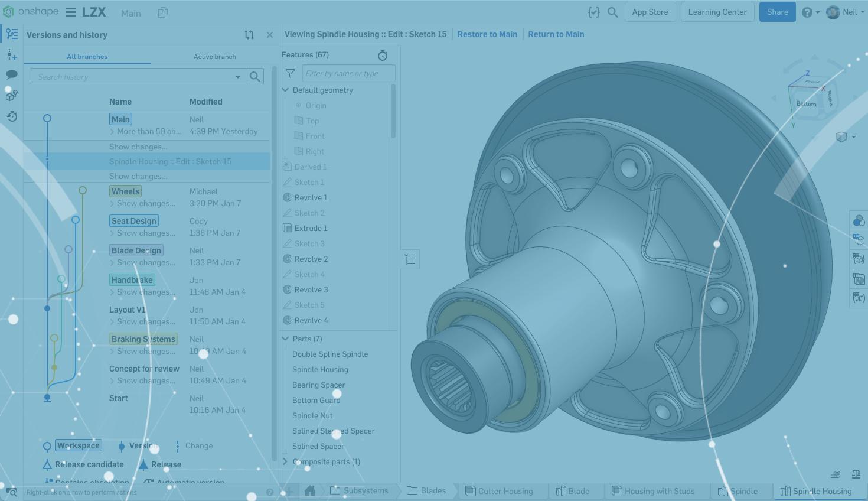The width and height of the screenshot is (868, 501).
Task: Open the search magnifier in top bar
Action: pyautogui.click(x=613, y=12)
